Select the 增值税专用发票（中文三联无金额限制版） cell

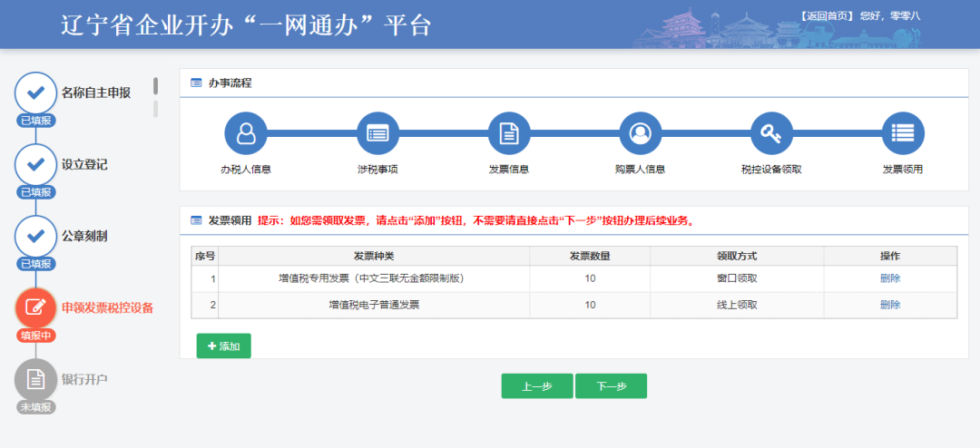tap(374, 278)
